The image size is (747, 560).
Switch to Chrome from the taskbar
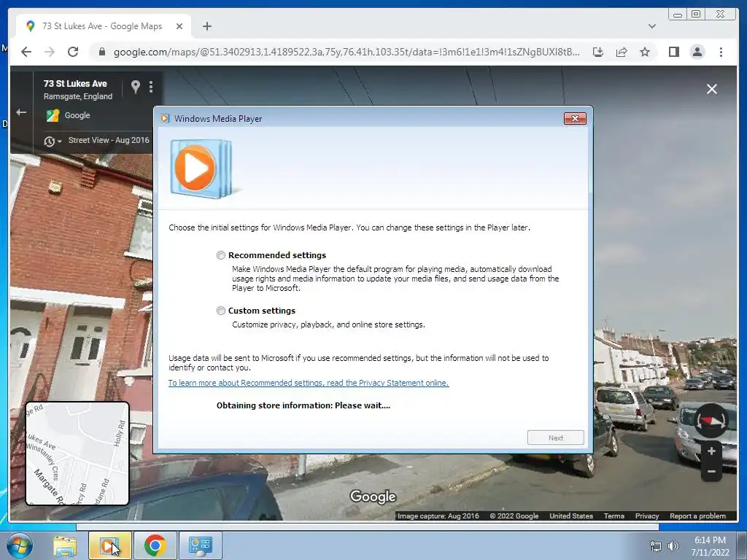point(155,545)
